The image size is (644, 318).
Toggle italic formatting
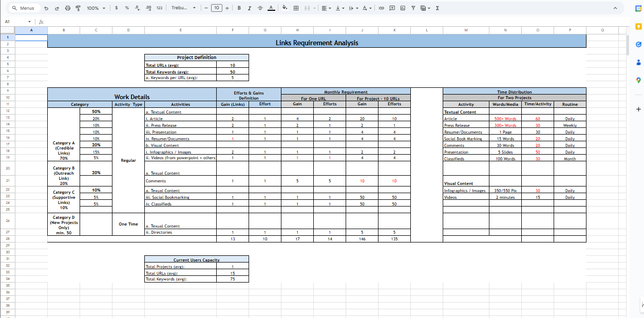point(250,8)
